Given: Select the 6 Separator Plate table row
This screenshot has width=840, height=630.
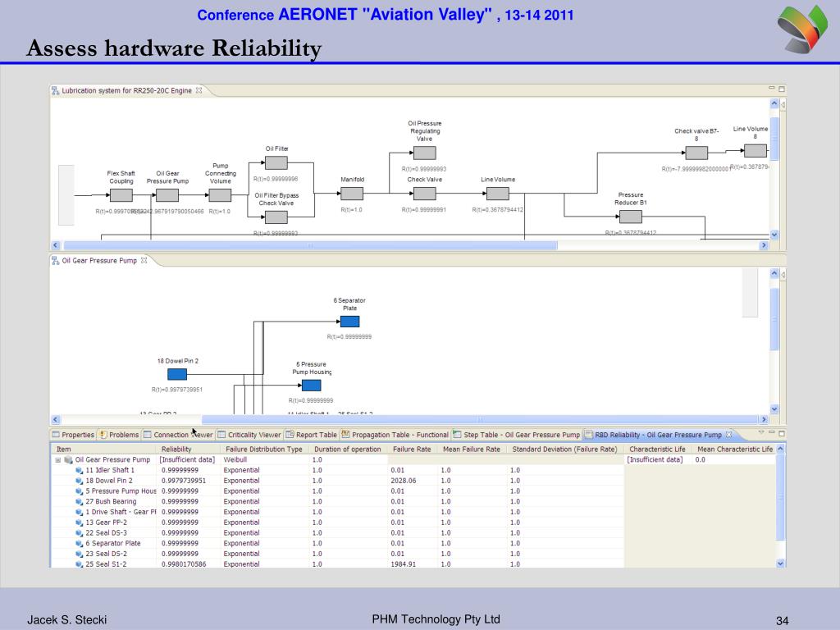Looking at the screenshot, I should (337, 543).
